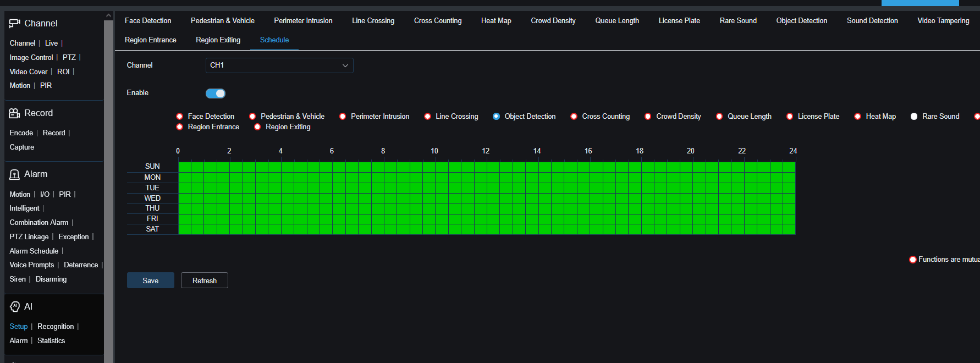Image resolution: width=980 pixels, height=363 pixels.
Task: Open the PTZ Linkage link
Action: coord(29,237)
